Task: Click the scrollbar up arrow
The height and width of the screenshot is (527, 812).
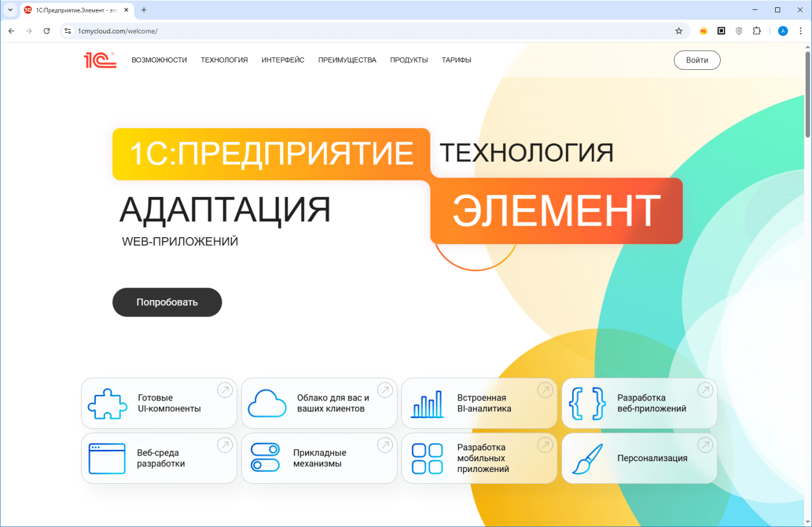Action: pyautogui.click(x=807, y=47)
